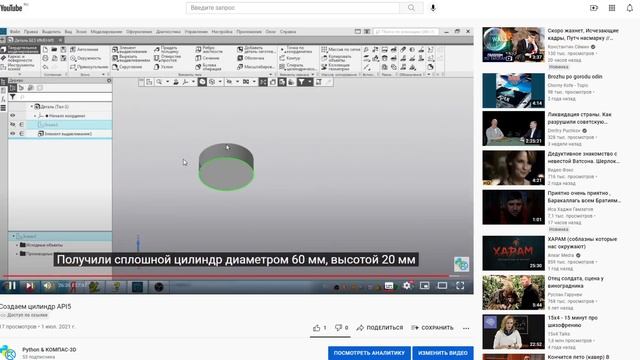Open display mode dropdown arrow in view toolbar
This screenshot has width=640, height=360.
click(220, 82)
